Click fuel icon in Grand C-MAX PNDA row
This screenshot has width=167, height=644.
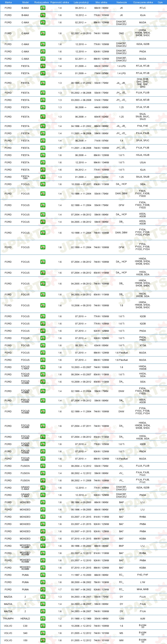coord(43,495)
